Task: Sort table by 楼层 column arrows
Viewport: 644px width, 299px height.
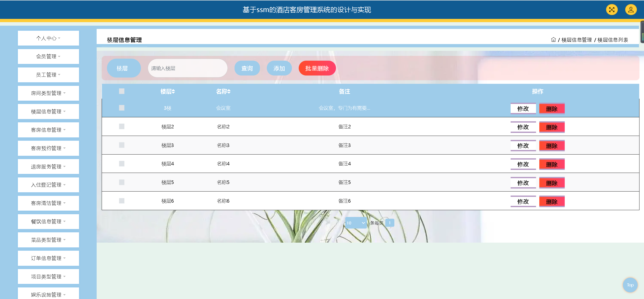Action: click(x=173, y=92)
